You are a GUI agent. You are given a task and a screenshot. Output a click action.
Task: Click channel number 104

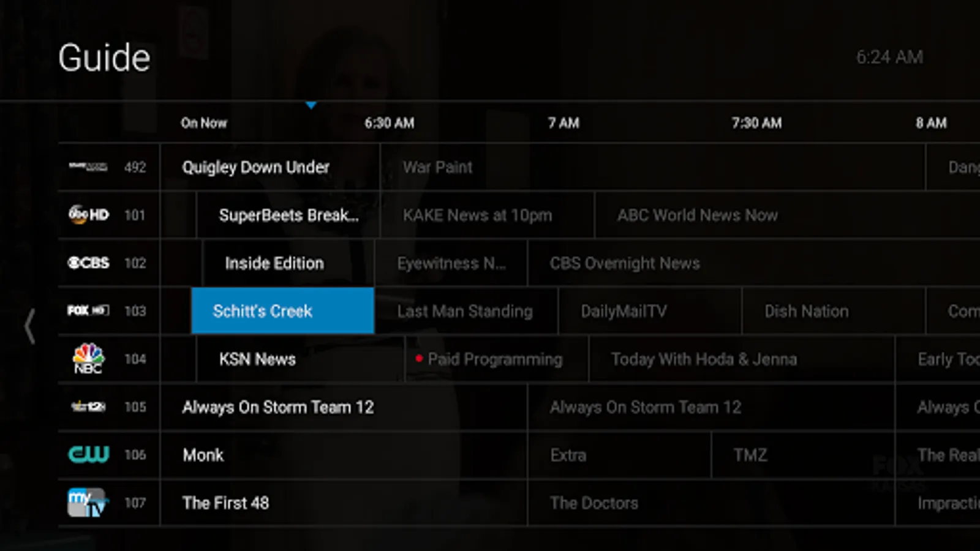coord(135,359)
